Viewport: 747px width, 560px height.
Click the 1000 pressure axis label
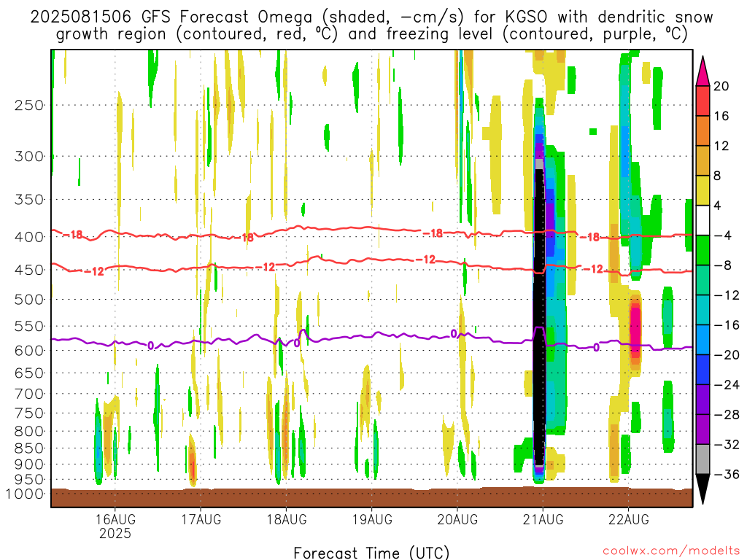[25, 494]
